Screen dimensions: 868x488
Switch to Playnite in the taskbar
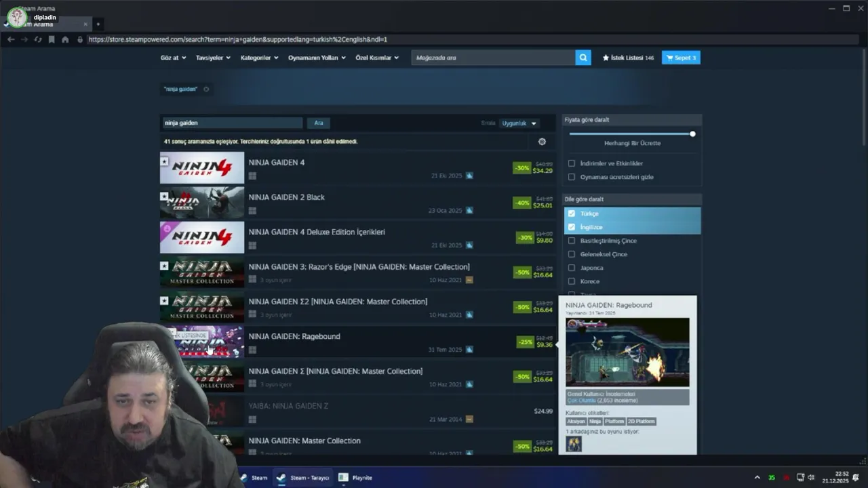356,478
